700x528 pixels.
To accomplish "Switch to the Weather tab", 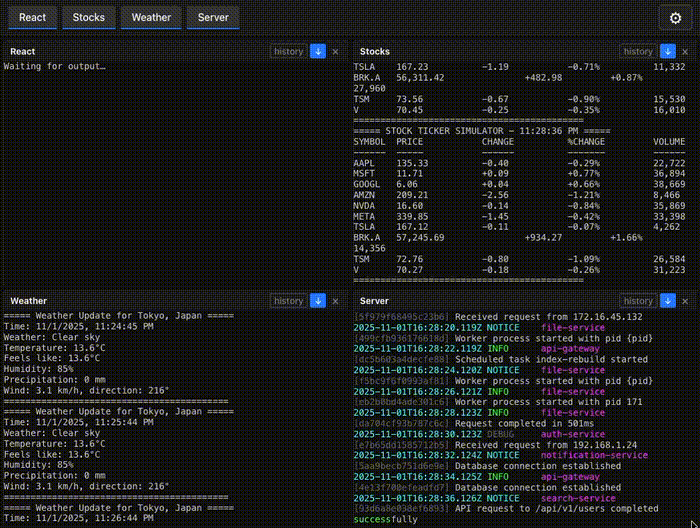I will coord(151,18).
